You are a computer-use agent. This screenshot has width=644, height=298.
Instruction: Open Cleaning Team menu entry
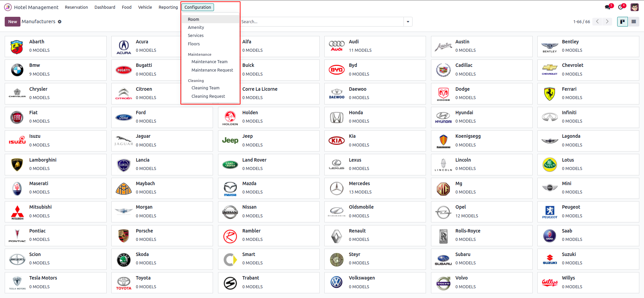(x=210, y=88)
